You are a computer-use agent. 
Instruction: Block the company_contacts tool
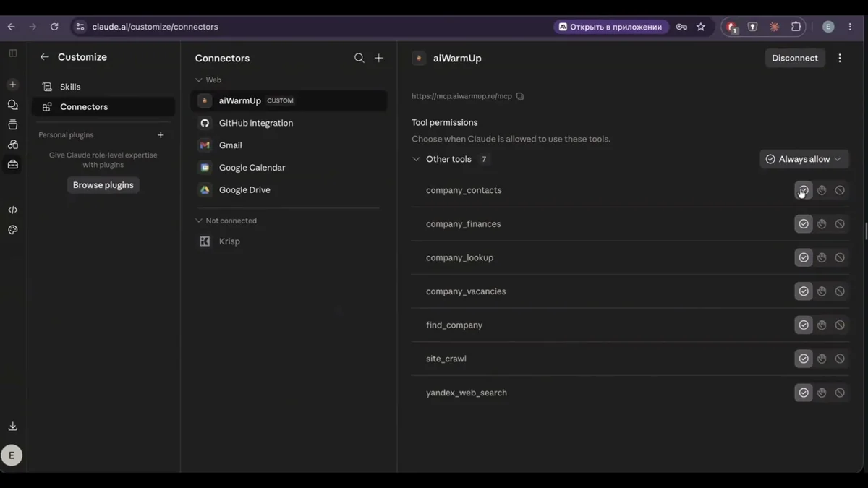840,190
